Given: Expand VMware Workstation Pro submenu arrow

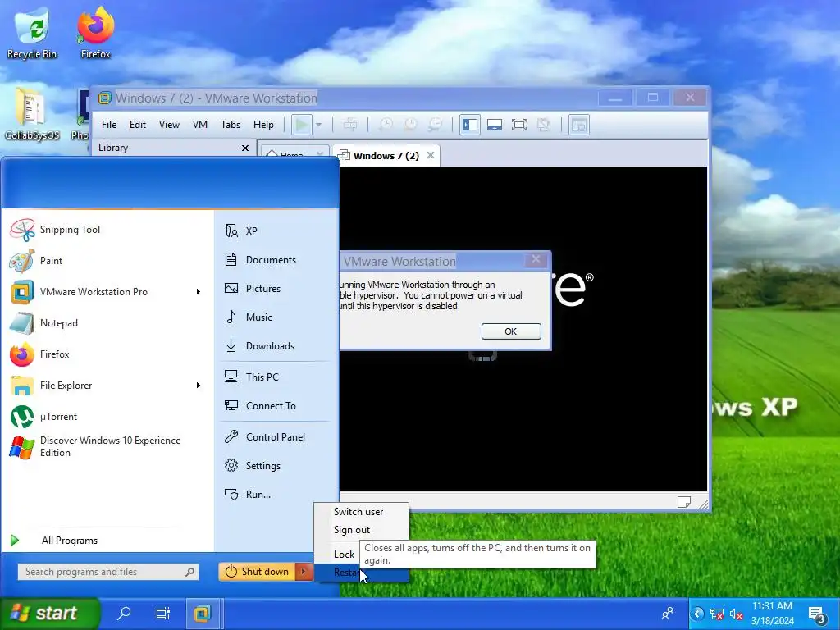Looking at the screenshot, I should (199, 292).
